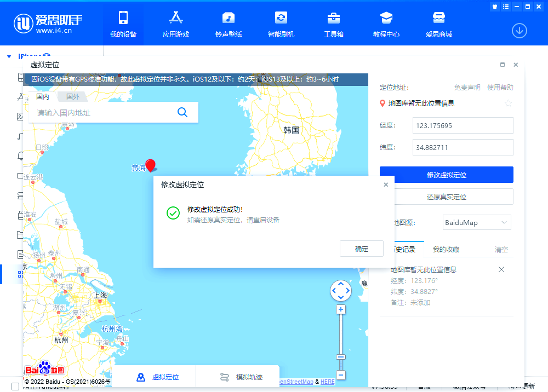Open the 爱思商城 store
The image size is (548, 392).
[438, 24]
